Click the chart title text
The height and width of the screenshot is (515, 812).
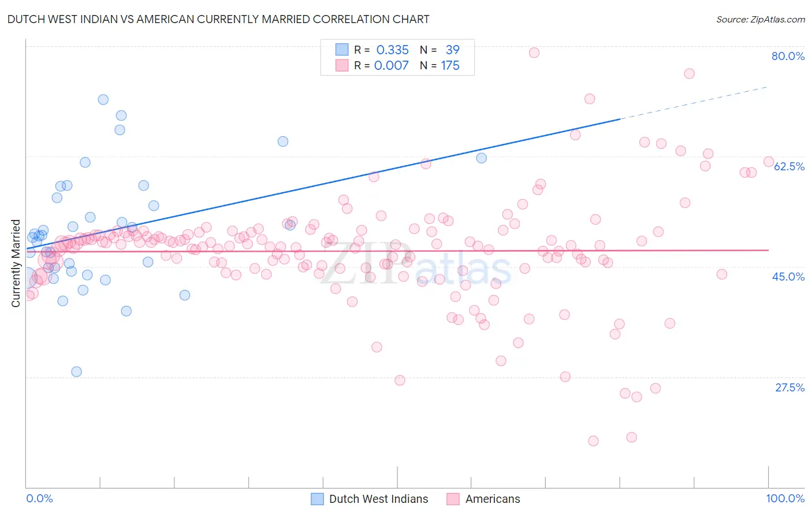[x=218, y=19]
